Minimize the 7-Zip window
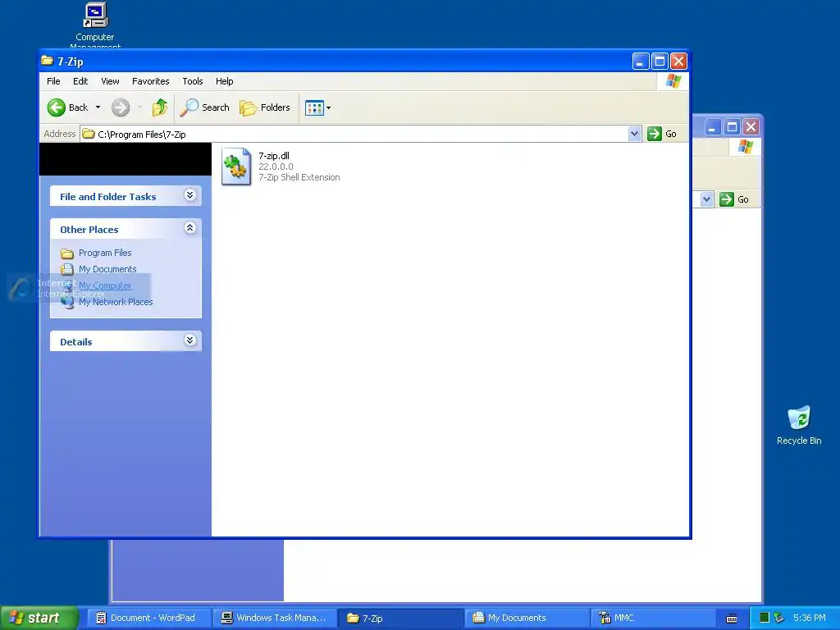840x630 pixels. point(640,61)
